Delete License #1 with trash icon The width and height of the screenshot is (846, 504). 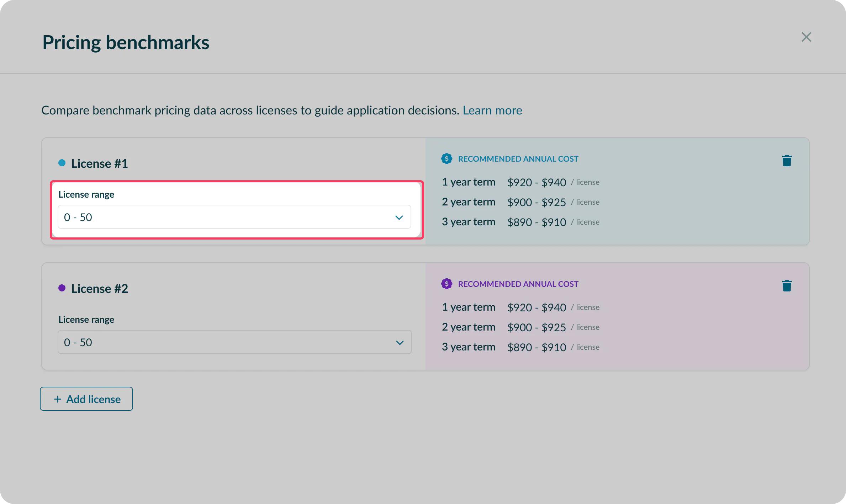point(787,161)
